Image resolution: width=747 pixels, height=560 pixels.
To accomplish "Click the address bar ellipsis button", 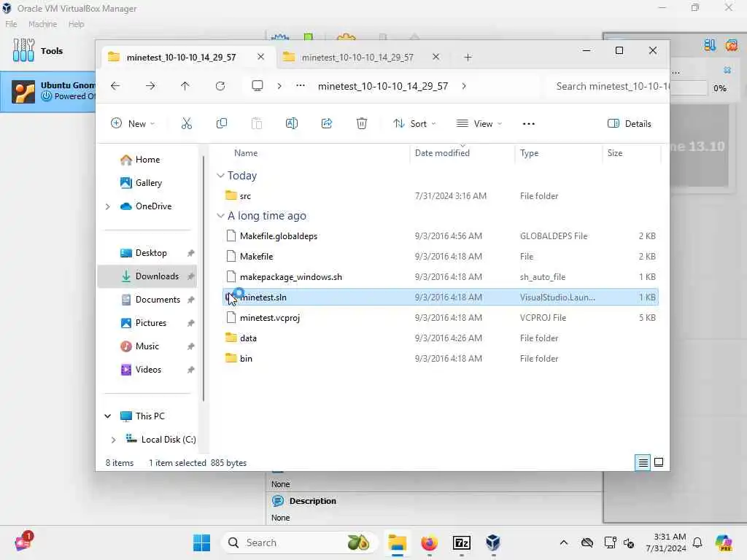I will pos(300,86).
